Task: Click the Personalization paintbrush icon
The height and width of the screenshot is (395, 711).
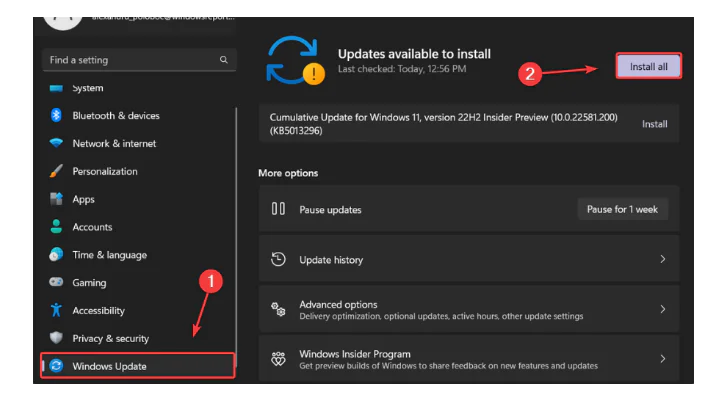Action: tap(56, 171)
